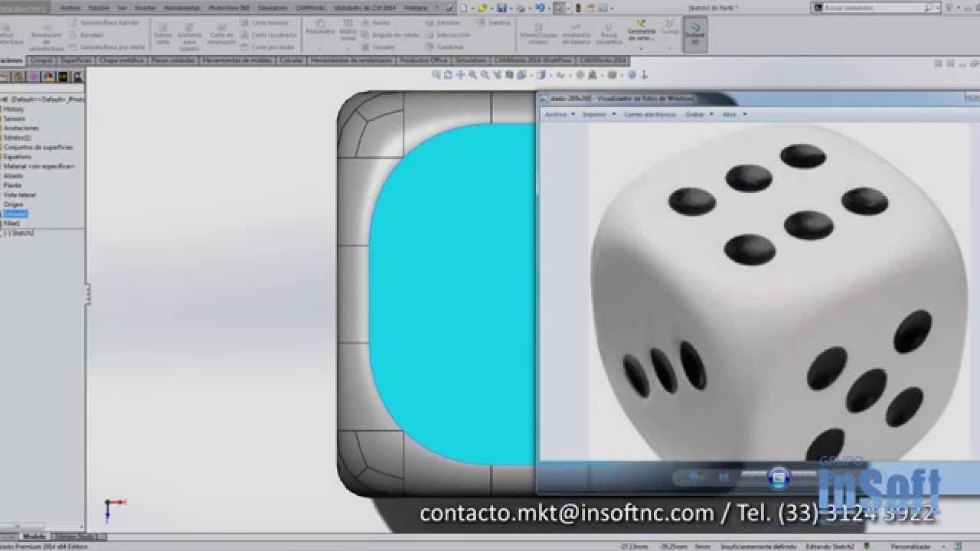Image resolution: width=980 pixels, height=551 pixels.
Task: Click the Display style icon
Action: pos(541,75)
